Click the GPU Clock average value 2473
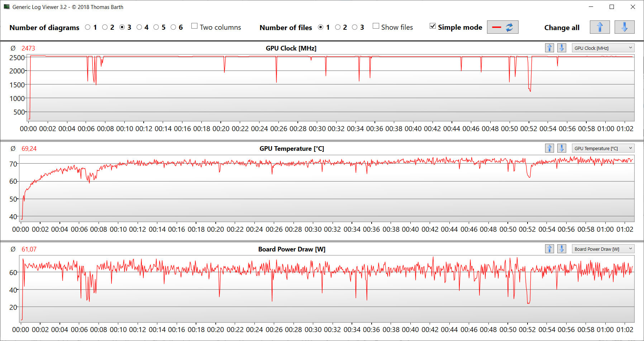The image size is (644, 341). 28,48
